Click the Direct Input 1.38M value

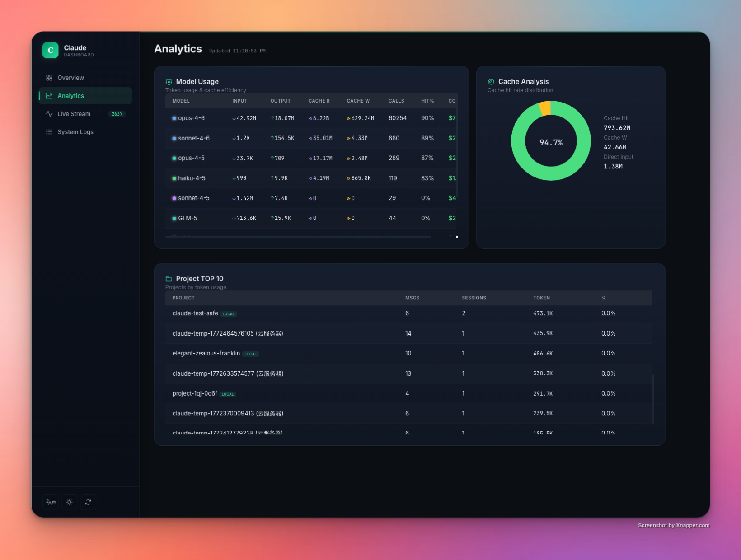613,167
